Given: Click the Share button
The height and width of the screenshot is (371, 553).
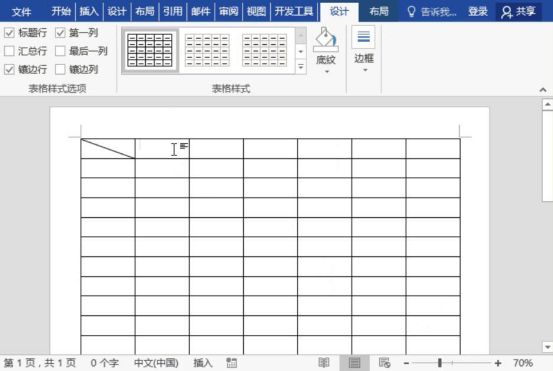Looking at the screenshot, I should 518,12.
